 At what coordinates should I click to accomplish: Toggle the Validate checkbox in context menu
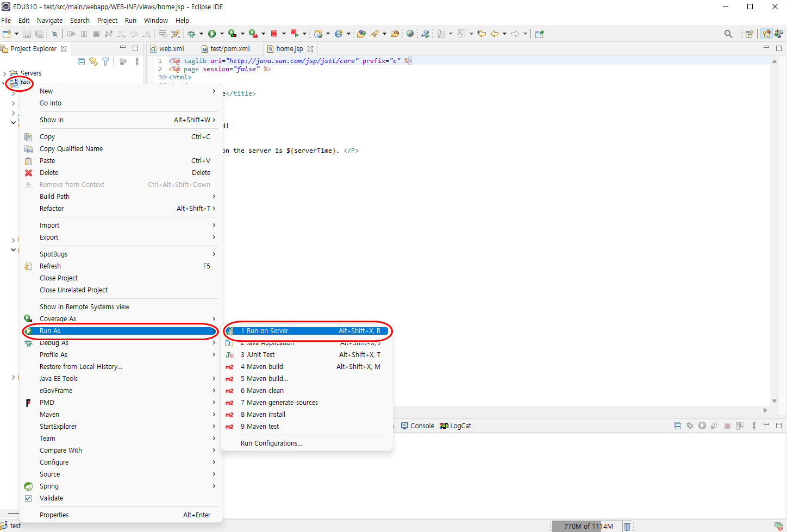click(x=28, y=498)
